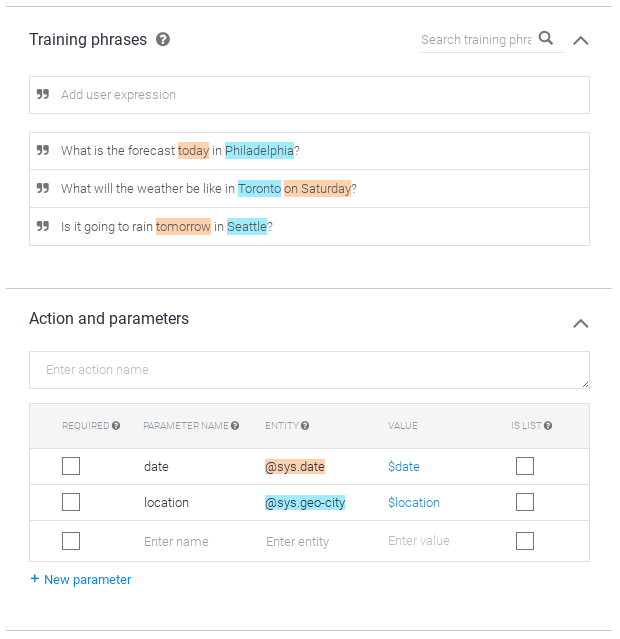Click quote icon beside the Seattle phrase
620x639 pixels.
tap(43, 227)
